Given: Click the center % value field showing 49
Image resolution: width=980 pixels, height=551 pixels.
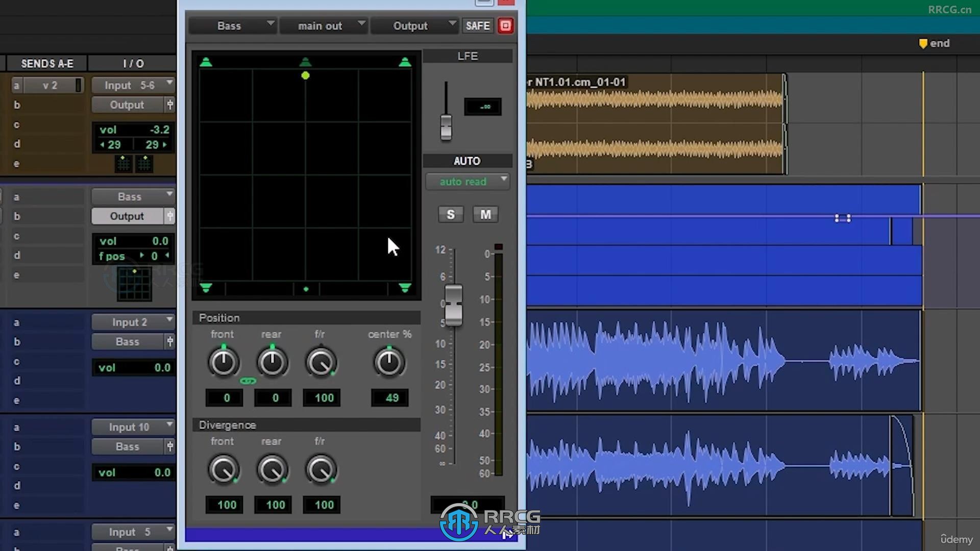Looking at the screenshot, I should pos(390,398).
